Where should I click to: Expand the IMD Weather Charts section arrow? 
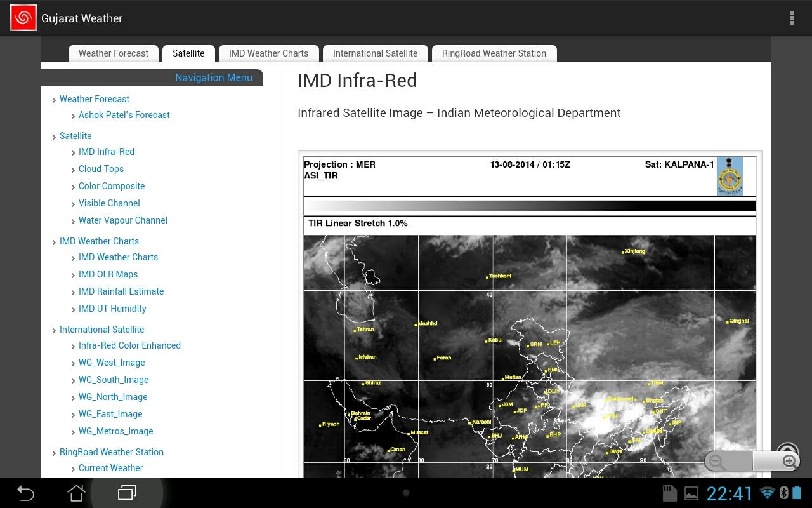click(x=55, y=242)
